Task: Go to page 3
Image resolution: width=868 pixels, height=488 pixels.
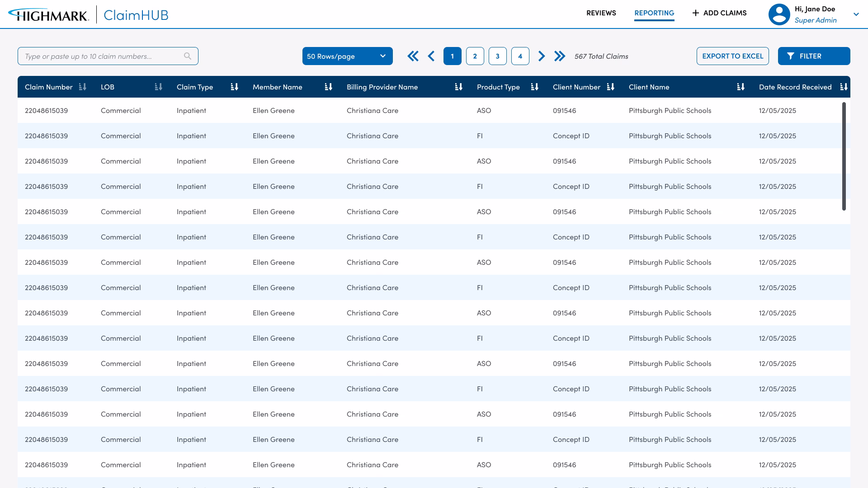Action: [497, 56]
